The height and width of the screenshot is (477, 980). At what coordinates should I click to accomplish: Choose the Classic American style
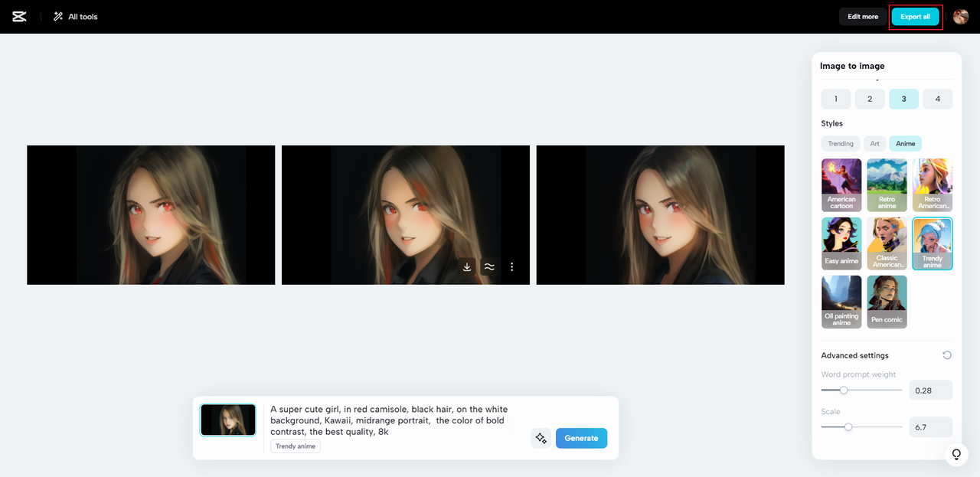[x=887, y=243]
